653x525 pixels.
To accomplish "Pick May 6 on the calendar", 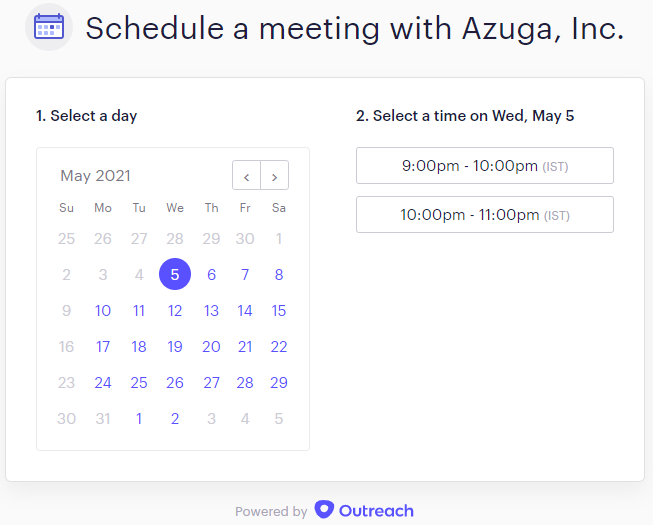I will click(212, 274).
